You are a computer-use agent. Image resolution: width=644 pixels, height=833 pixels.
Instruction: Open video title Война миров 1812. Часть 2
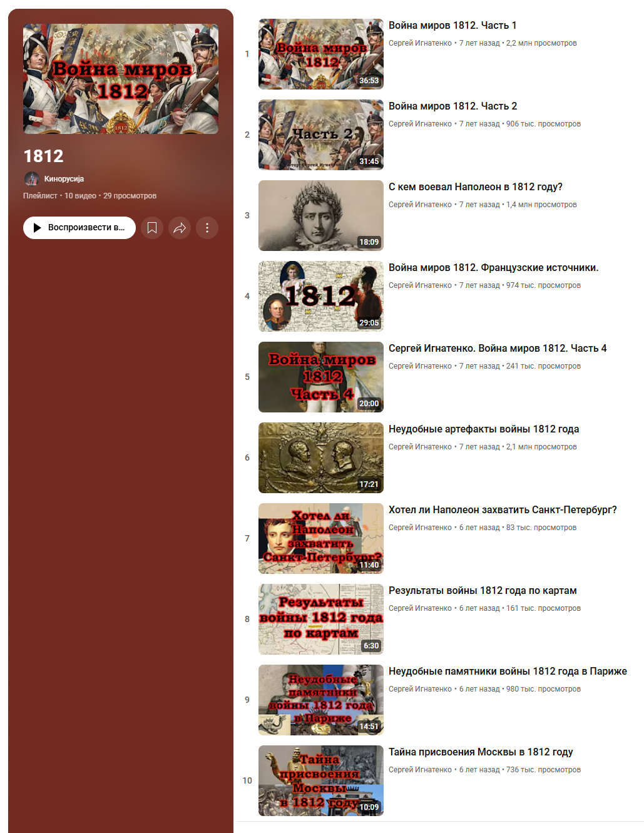coord(452,106)
